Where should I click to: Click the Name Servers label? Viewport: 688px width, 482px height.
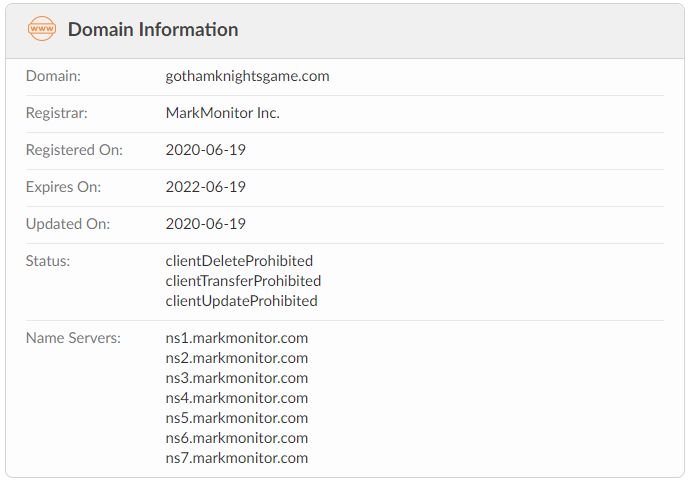(73, 338)
